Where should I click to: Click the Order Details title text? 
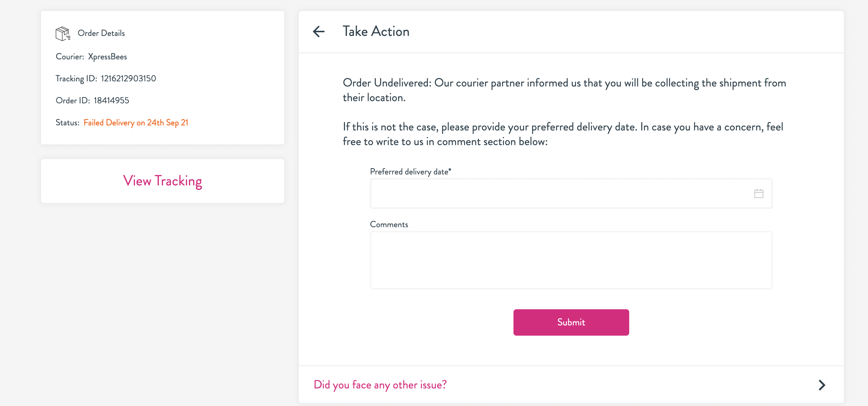(101, 33)
